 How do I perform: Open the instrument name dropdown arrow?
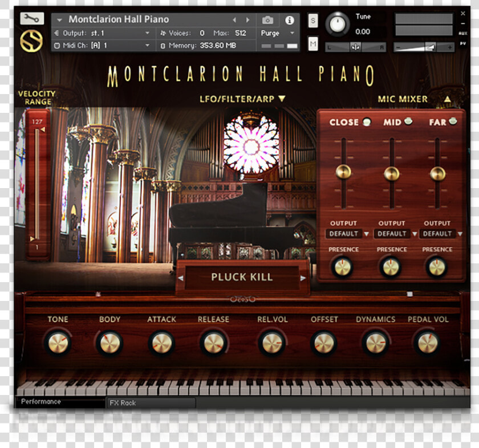(x=59, y=20)
